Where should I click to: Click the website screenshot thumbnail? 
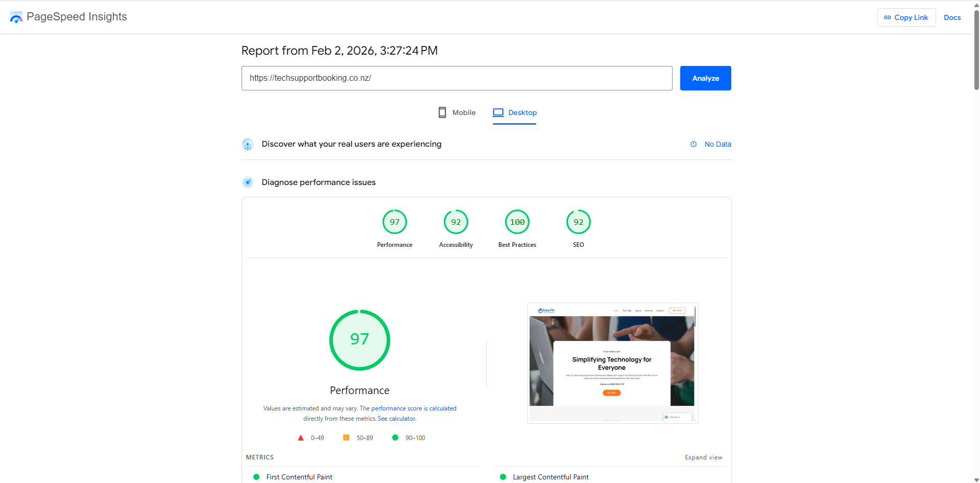pyautogui.click(x=612, y=363)
